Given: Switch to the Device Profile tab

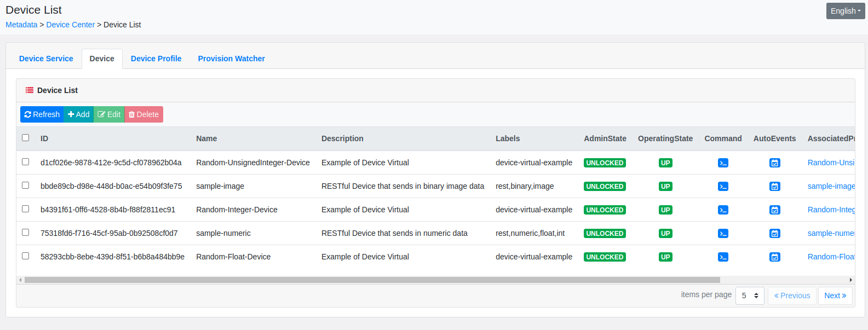Looking at the screenshot, I should 156,59.
